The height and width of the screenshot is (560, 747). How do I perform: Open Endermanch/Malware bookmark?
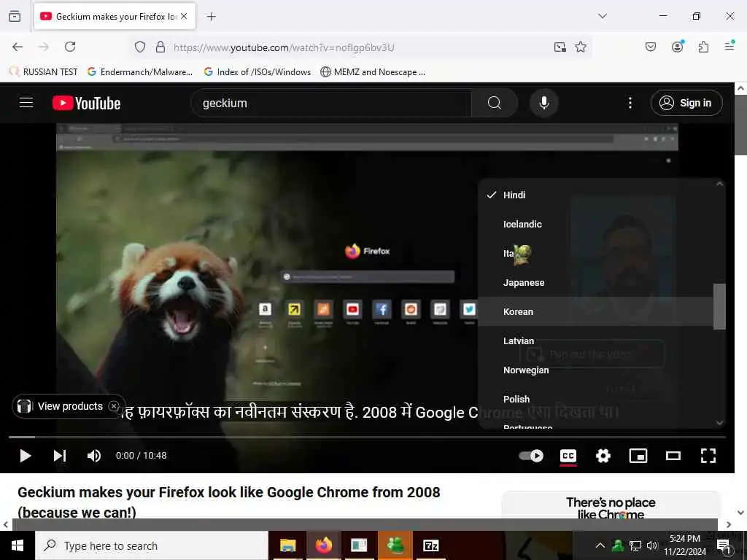coord(140,72)
